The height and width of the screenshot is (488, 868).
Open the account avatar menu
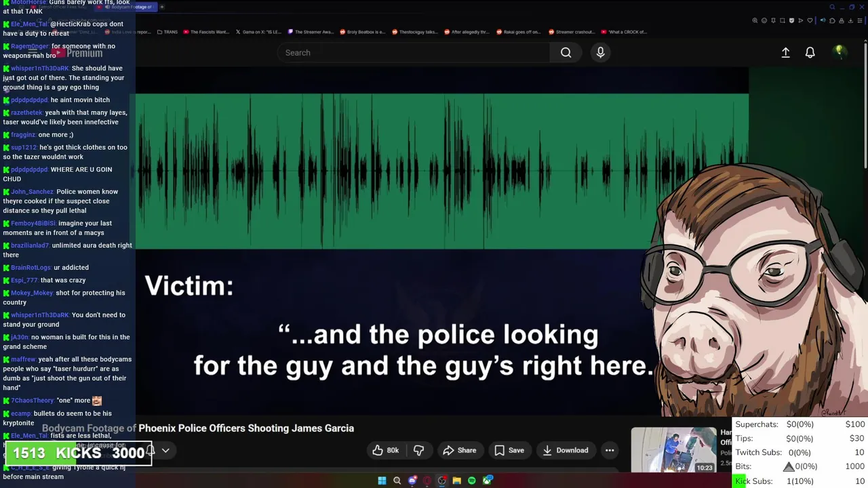pyautogui.click(x=840, y=52)
